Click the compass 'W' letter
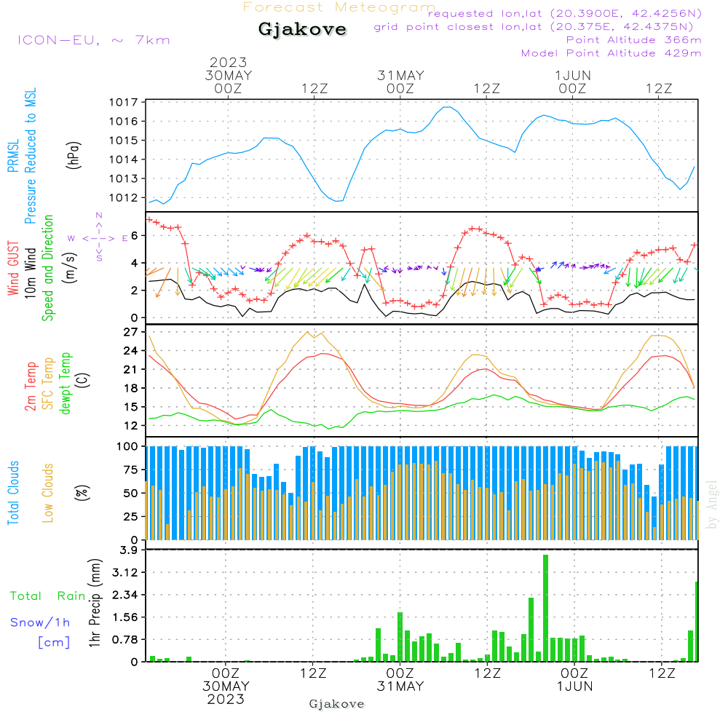This screenshot has width=728, height=728. 71,238
